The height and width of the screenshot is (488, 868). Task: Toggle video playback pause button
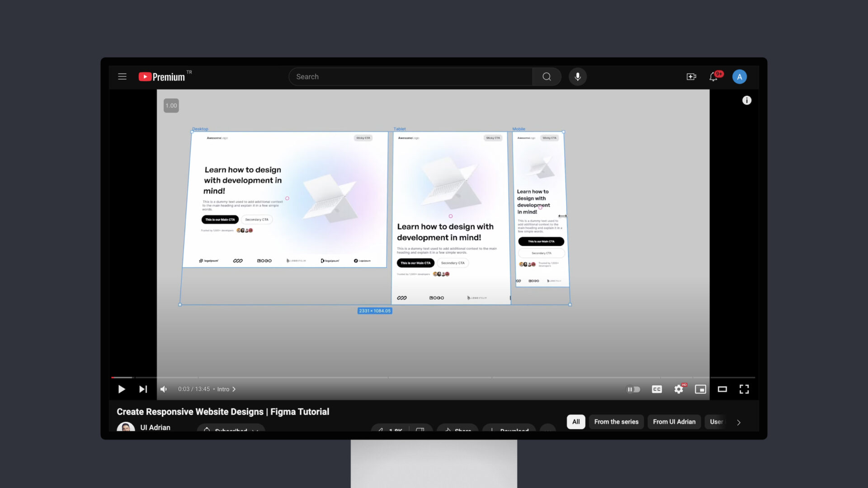click(122, 389)
